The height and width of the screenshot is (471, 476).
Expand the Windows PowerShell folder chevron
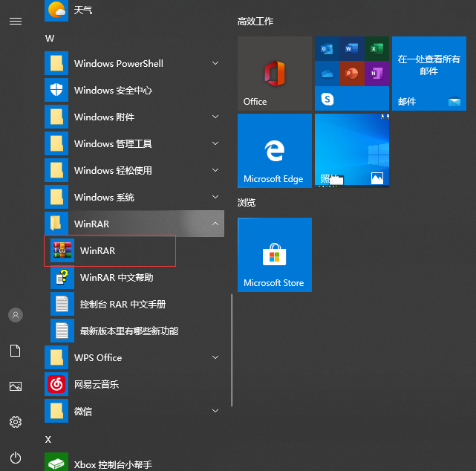click(x=215, y=63)
